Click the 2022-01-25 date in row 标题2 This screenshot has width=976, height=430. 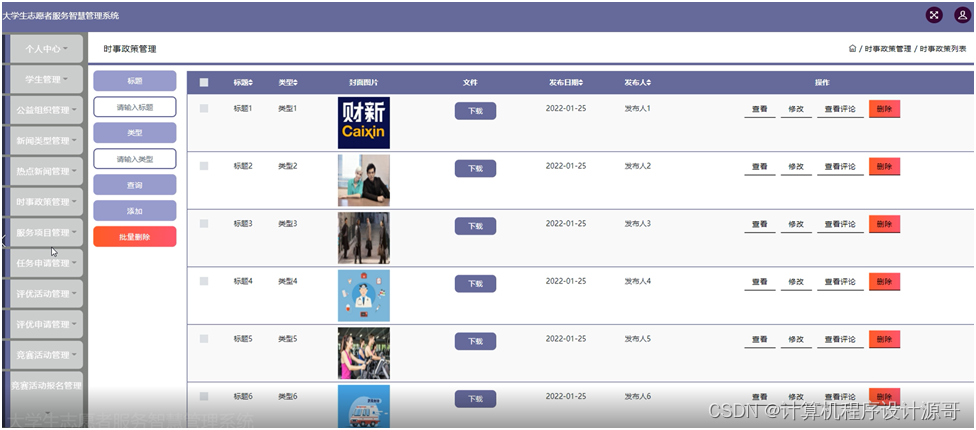tap(566, 166)
